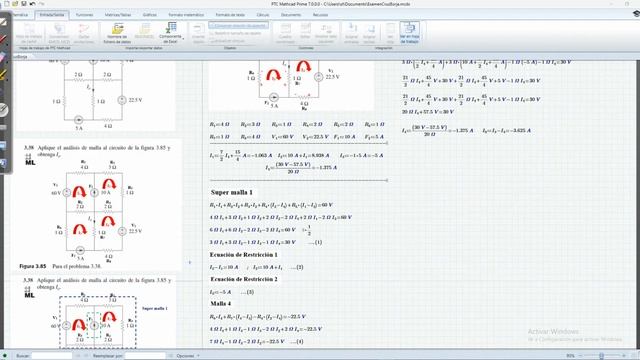The image size is (640, 360).
Task: Open the Formato matemático tab
Action: coord(186,15)
